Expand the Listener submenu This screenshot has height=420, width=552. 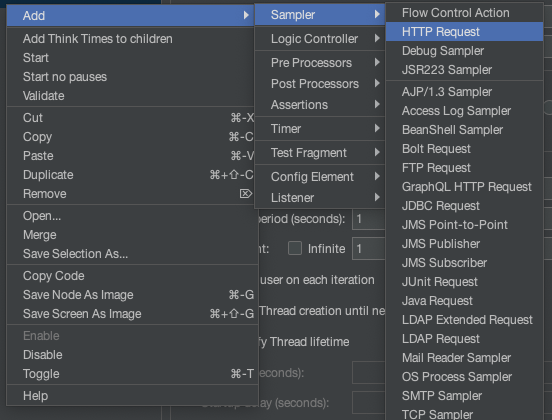(x=319, y=198)
